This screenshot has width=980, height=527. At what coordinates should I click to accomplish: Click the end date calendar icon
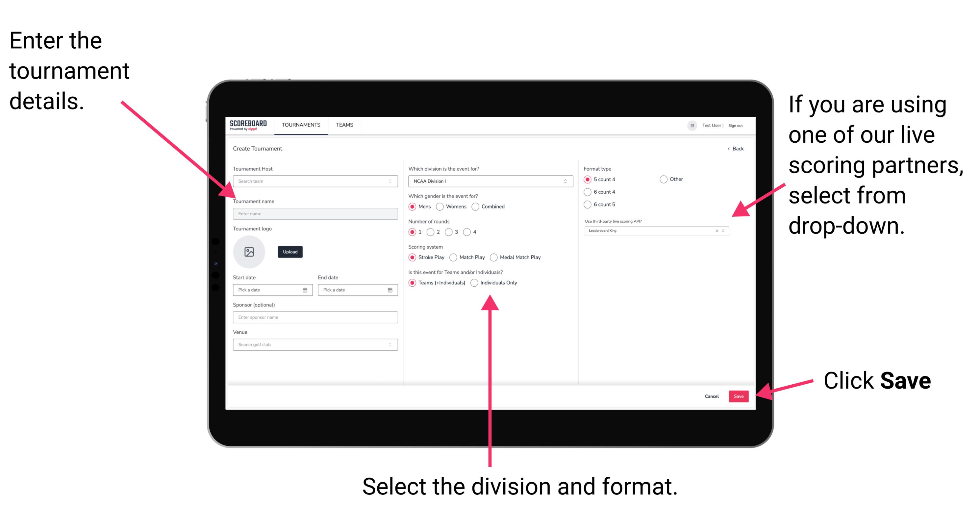click(x=390, y=291)
